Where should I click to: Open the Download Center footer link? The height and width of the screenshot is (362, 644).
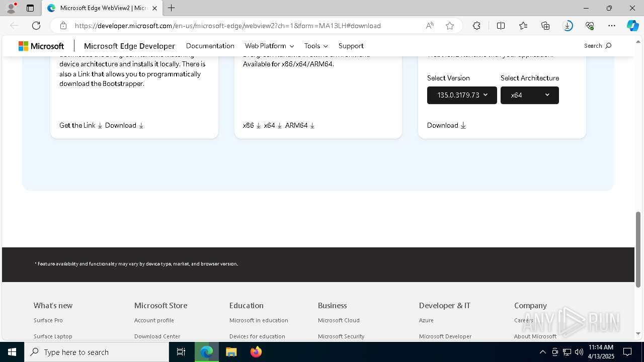(157, 336)
